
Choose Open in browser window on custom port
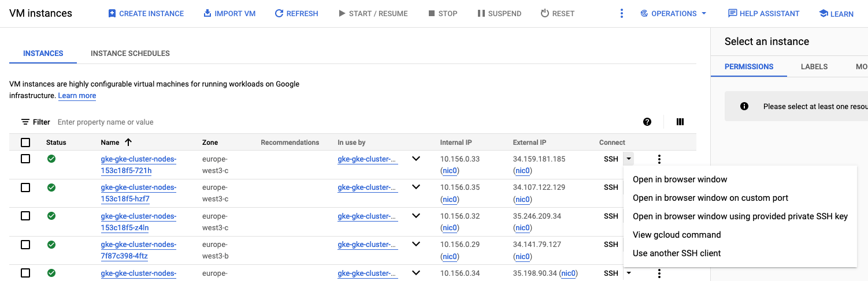(x=740, y=198)
